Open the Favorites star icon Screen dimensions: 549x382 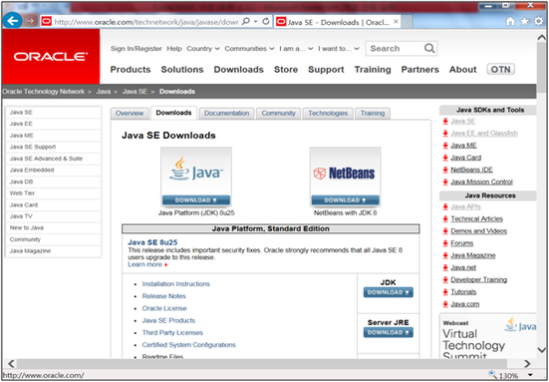tap(524, 22)
